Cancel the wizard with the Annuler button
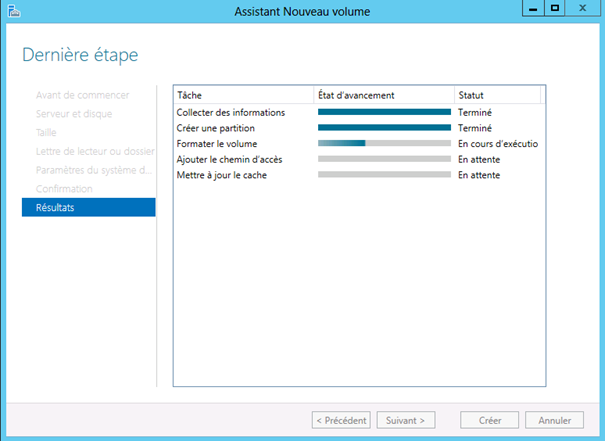Viewport: 605px width, 441px height. (554, 420)
